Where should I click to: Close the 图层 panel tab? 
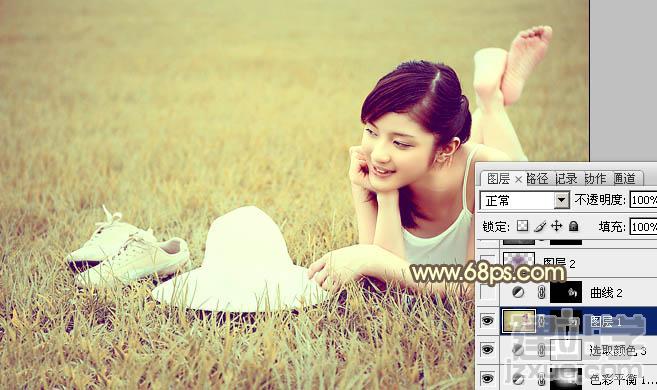(518, 179)
